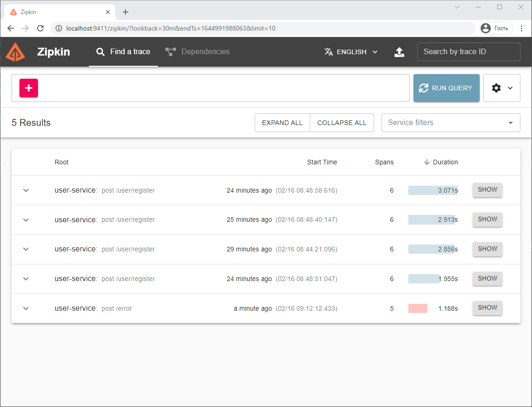Viewport: 532px width, 407px height.
Task: Click the magnifier icon on Find a trace
Action: pos(100,51)
